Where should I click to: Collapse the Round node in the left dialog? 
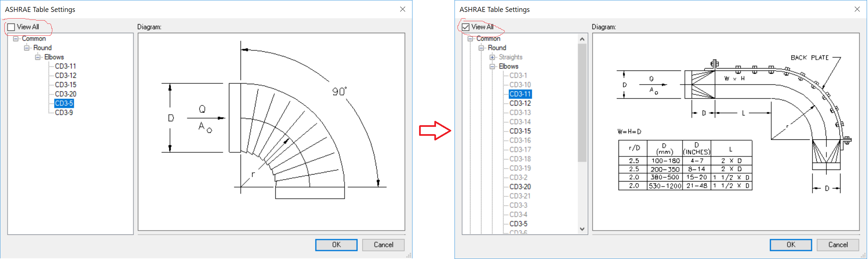pyautogui.click(x=27, y=48)
